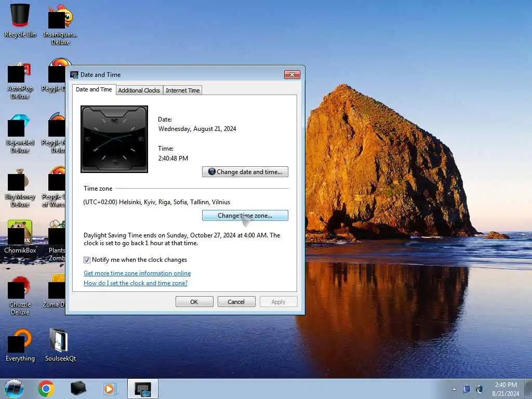Switch to Internet Time tab

(182, 90)
